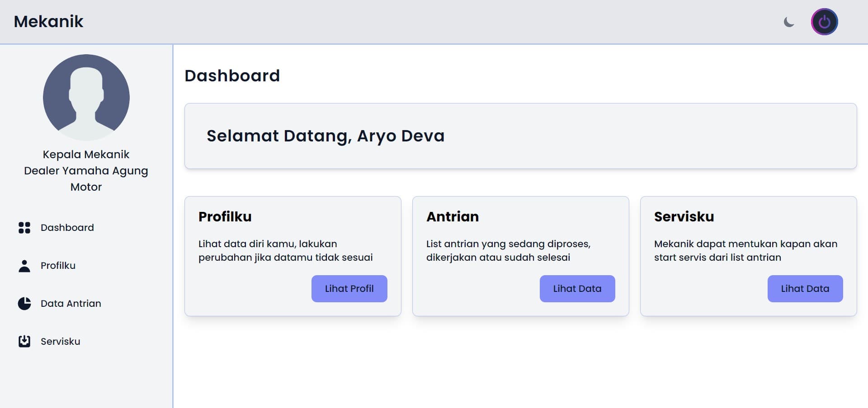Click the Dashboard grid icon in sidebar
Image resolution: width=868 pixels, height=408 pixels.
[24, 228]
